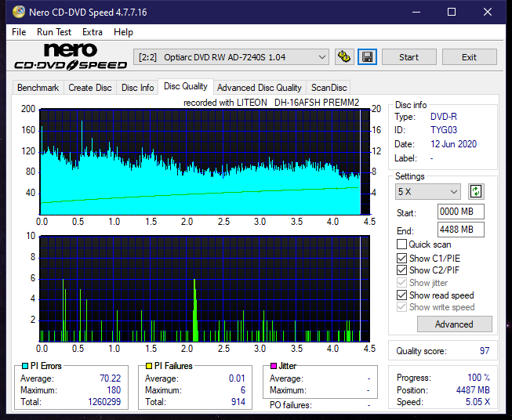The height and width of the screenshot is (420, 512).
Task: Switch to the ScanDisc tab
Action: coord(329,88)
